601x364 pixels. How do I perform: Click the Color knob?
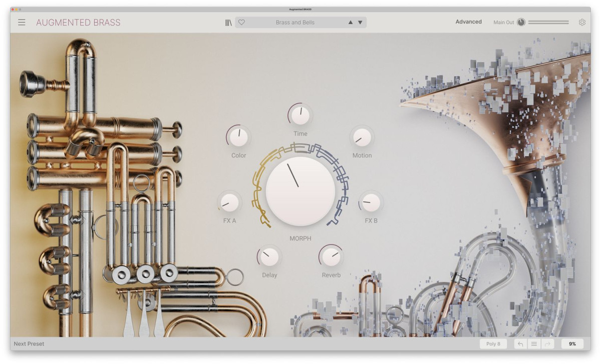[239, 137]
